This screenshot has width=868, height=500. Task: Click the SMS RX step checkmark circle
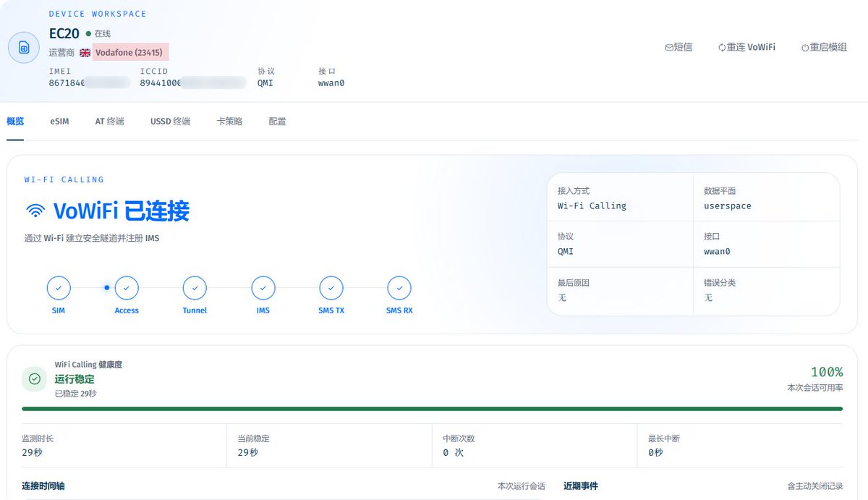[399, 288]
